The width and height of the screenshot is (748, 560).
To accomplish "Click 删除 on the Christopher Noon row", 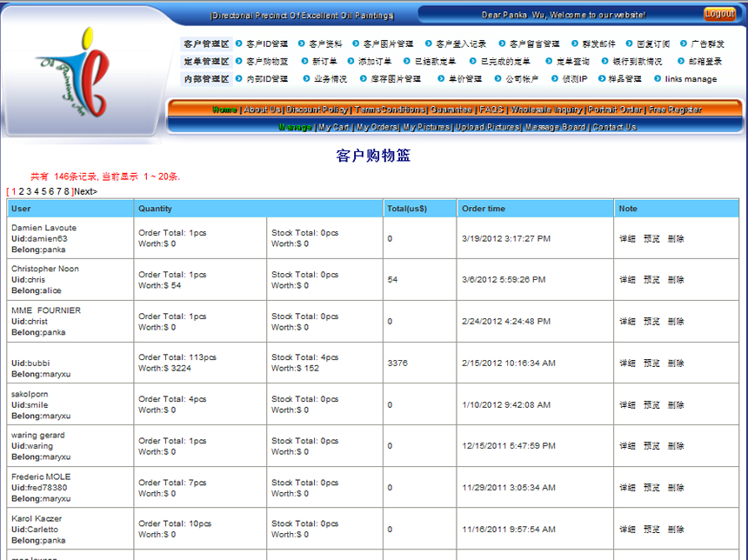I will coord(676,280).
